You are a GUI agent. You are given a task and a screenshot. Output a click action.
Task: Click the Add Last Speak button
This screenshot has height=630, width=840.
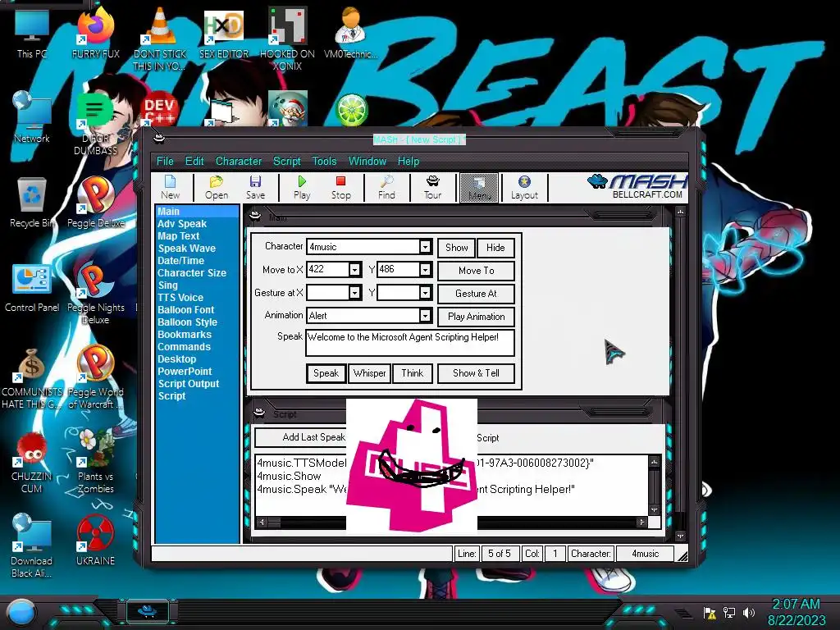(x=314, y=438)
